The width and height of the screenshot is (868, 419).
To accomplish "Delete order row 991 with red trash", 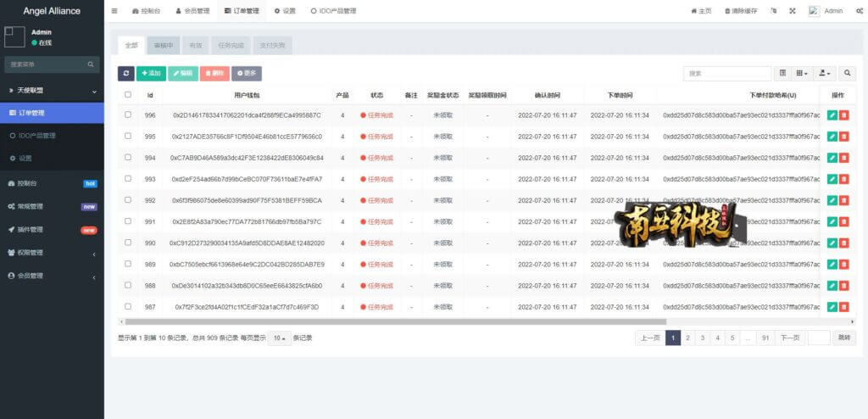I will [843, 221].
